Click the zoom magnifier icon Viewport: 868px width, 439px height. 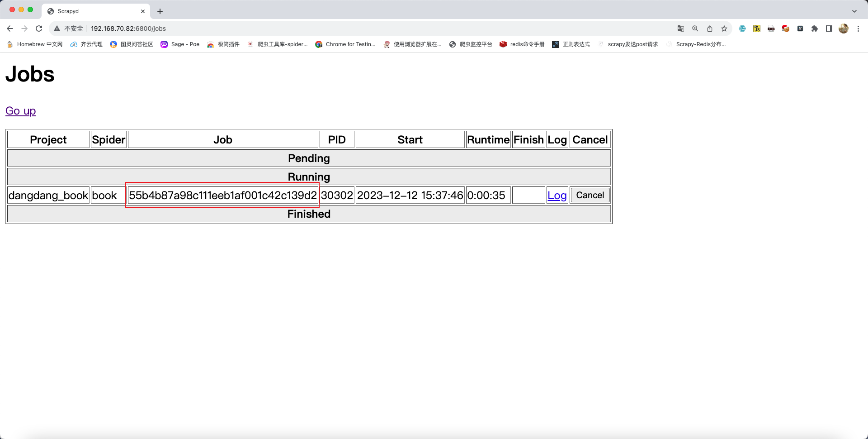tap(695, 29)
